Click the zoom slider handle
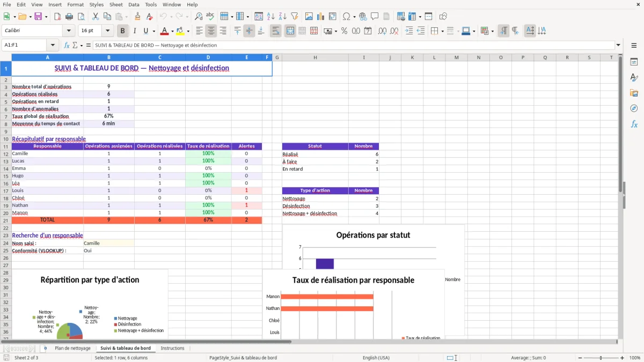 tap(601, 358)
